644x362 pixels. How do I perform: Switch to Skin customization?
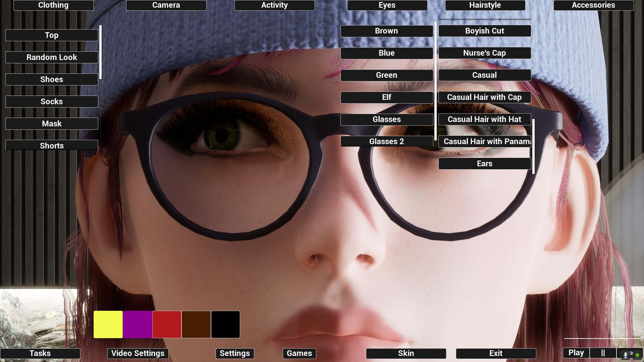point(406,353)
